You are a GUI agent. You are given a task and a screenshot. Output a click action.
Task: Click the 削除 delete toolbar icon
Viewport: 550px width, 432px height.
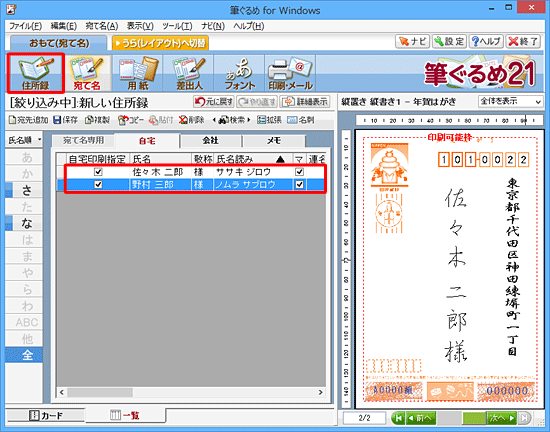coord(191,120)
